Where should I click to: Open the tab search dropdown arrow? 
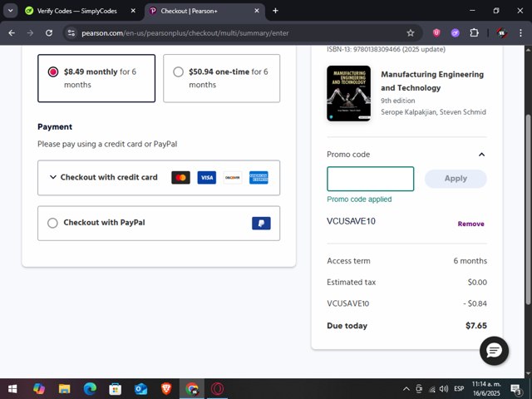pyautogui.click(x=11, y=11)
